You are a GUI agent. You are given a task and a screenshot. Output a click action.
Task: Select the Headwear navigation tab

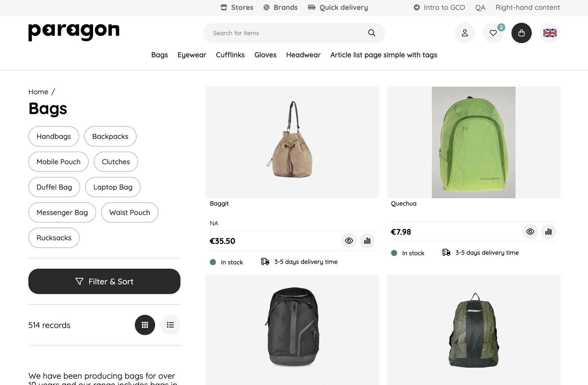pyautogui.click(x=303, y=55)
